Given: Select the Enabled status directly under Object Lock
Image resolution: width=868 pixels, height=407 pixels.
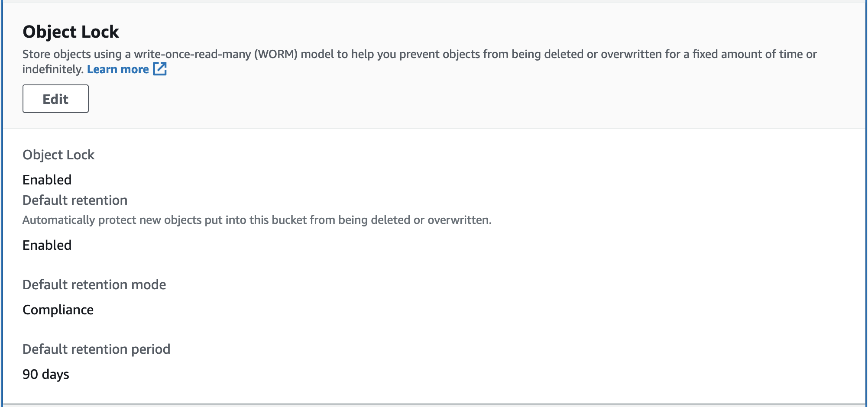Looking at the screenshot, I should (47, 180).
